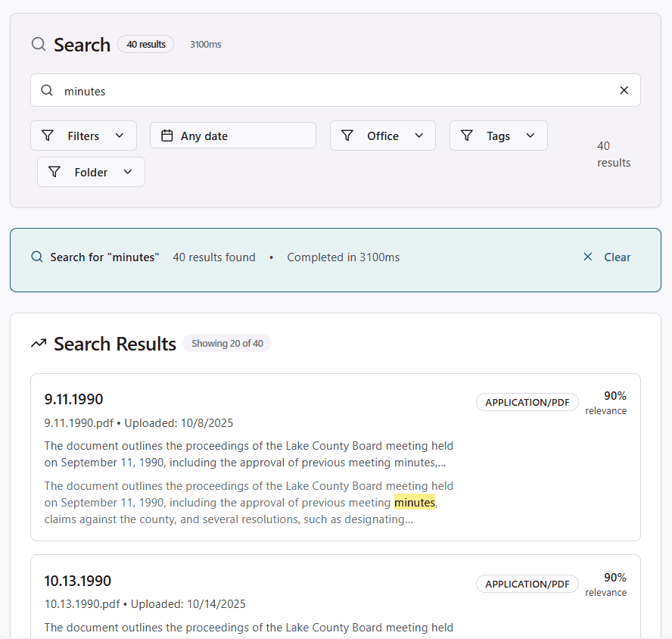Screen dimensions: 672x639
Task: Click the Showing 20 of 40 badge
Action: (x=227, y=343)
